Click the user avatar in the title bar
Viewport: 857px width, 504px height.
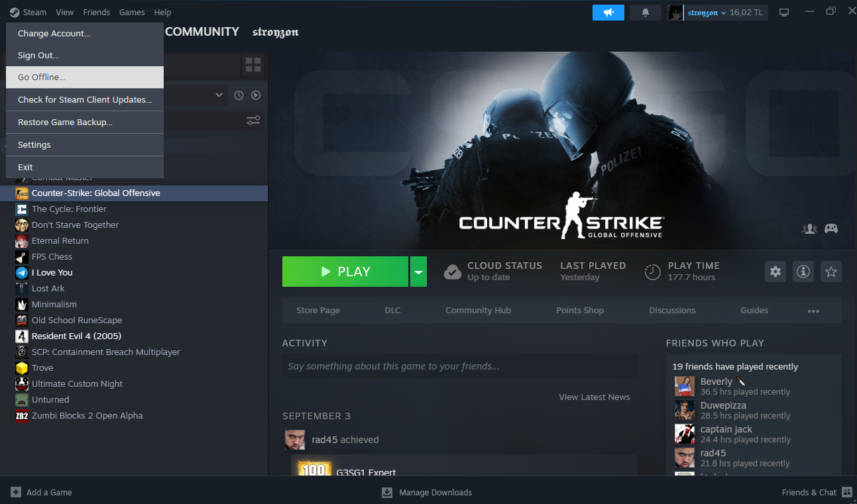click(675, 13)
